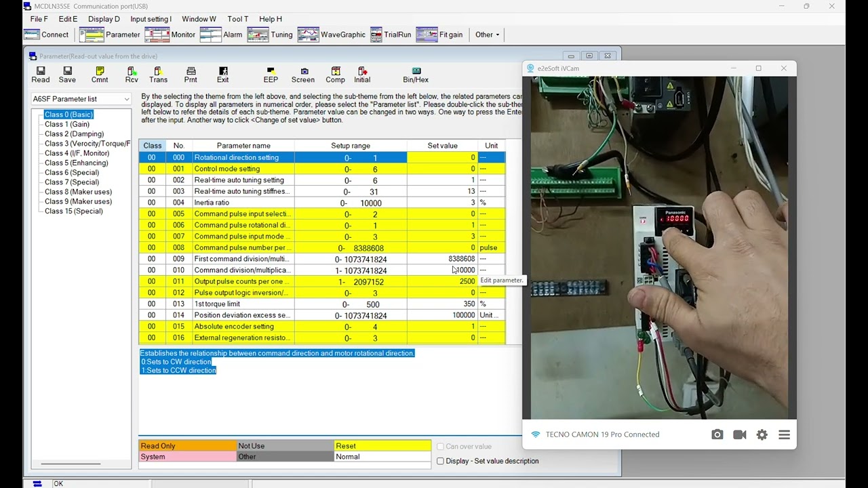Click the EEP write icon

click(271, 75)
